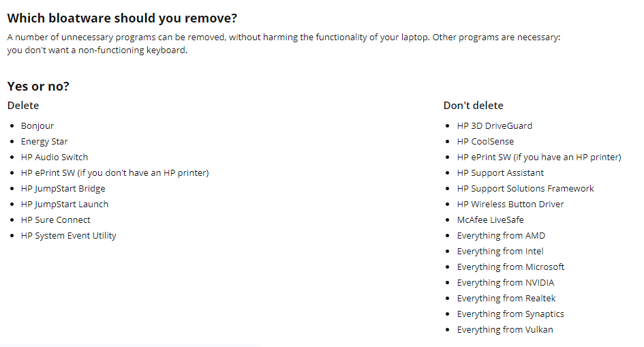Viewport: 644px width, 347px height.
Task: Click 'HP Support Solutions Framework' item
Action: pos(525,188)
